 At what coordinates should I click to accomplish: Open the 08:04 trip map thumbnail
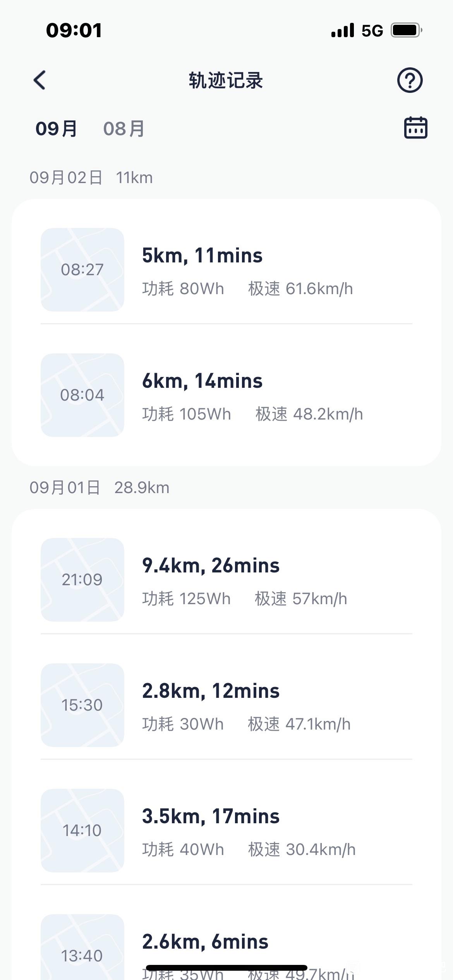click(82, 395)
